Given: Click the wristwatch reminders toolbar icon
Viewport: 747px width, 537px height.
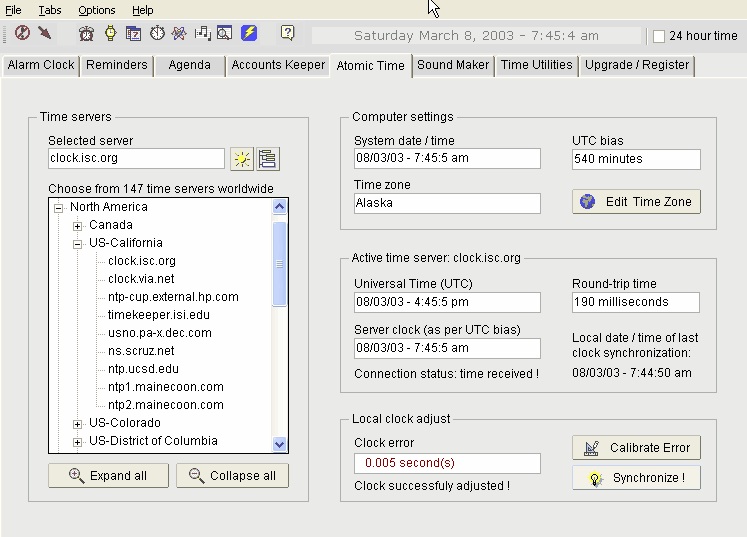Looking at the screenshot, I should tap(110, 34).
